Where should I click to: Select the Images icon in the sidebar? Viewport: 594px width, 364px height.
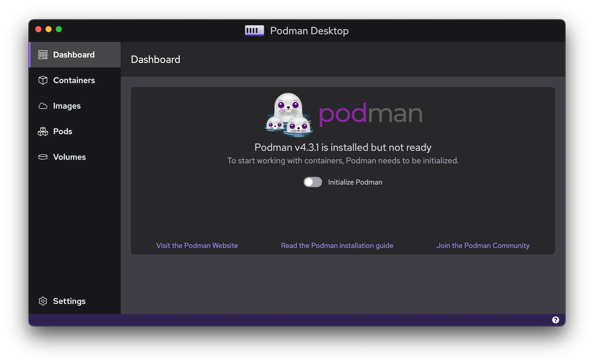tap(43, 106)
